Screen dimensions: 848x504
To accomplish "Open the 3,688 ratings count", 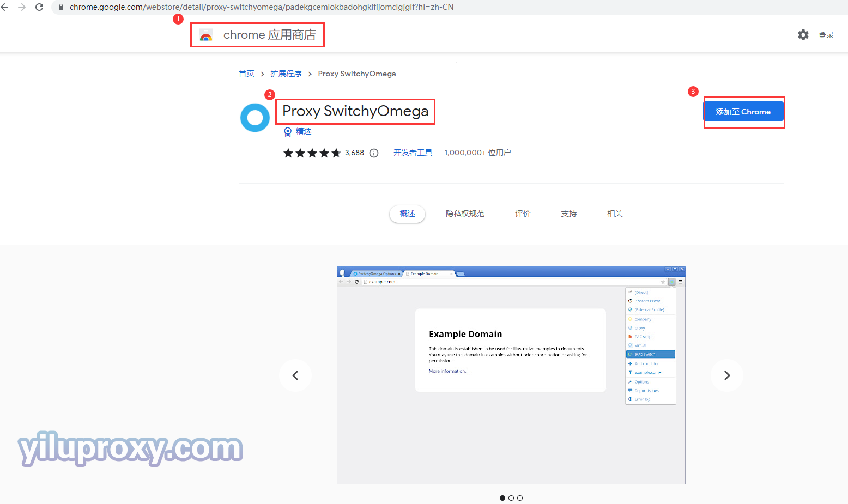I will 354,153.
